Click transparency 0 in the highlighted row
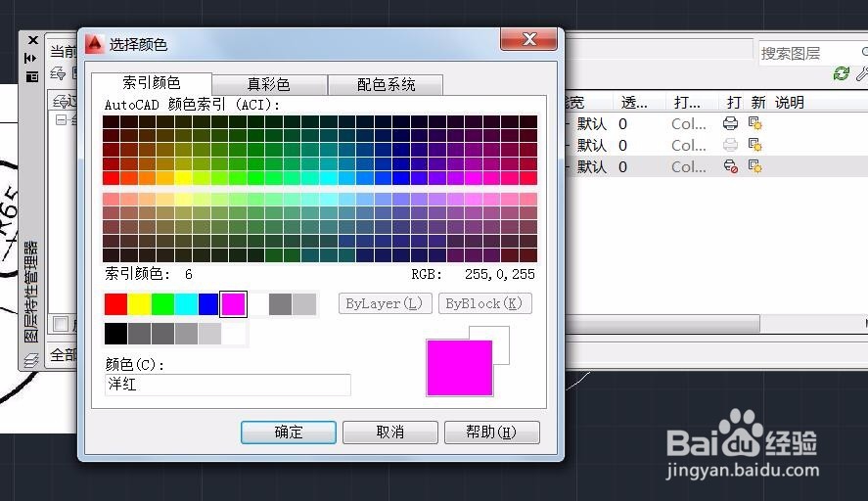The width and height of the screenshot is (868, 501). click(622, 166)
